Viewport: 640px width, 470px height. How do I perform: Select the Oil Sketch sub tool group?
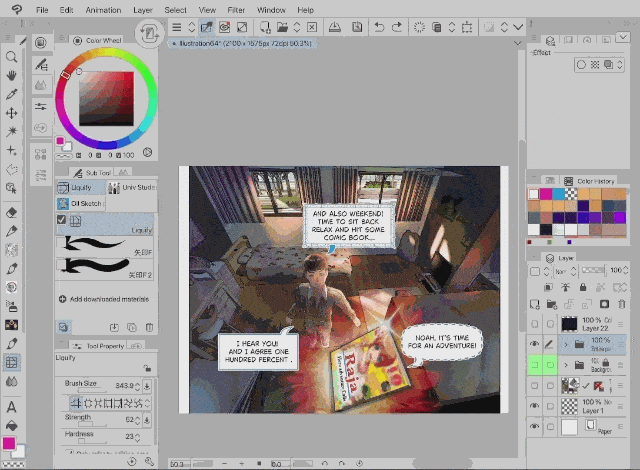click(80, 203)
